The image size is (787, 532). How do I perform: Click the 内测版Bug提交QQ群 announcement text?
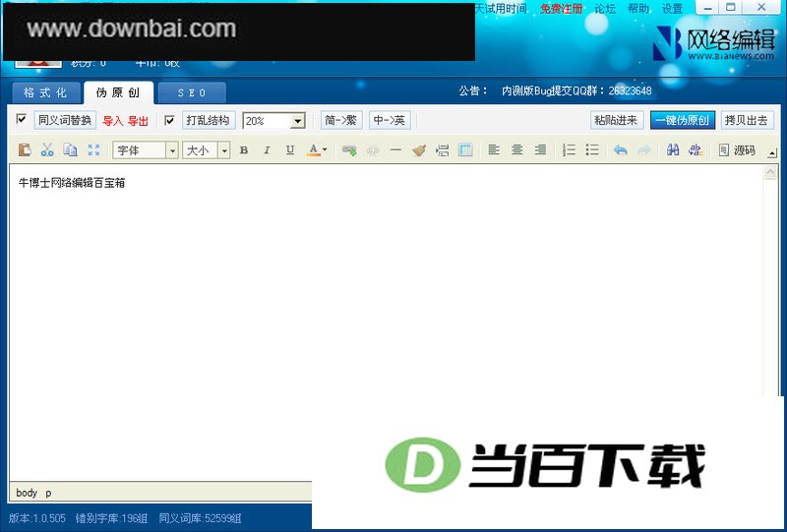[576, 90]
